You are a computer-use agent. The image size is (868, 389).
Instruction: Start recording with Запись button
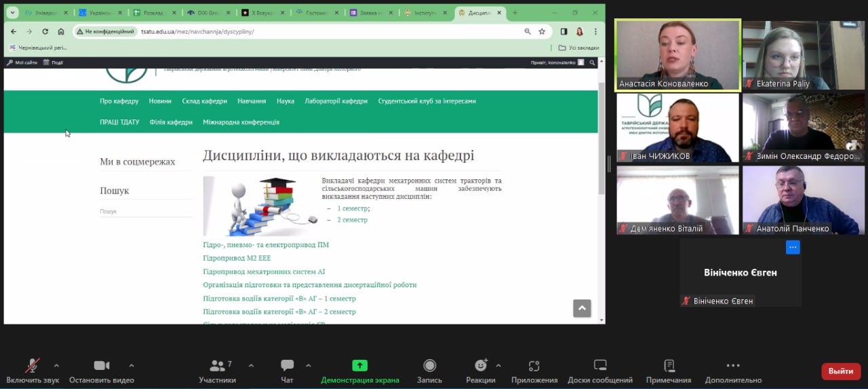tap(429, 371)
